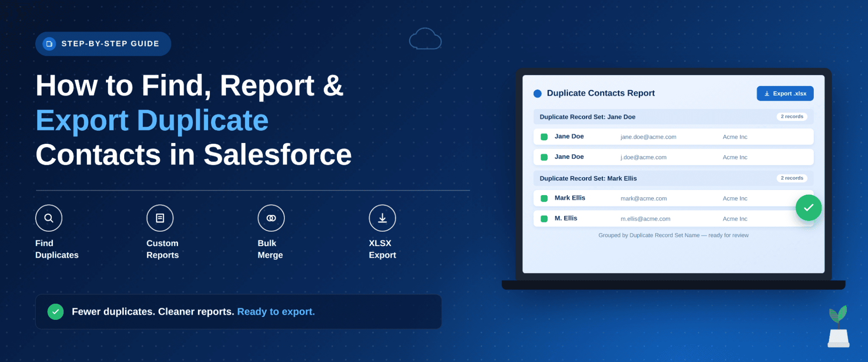The width and height of the screenshot is (868, 362).
Task: Click the Find Duplicates label
Action: pos(57,249)
